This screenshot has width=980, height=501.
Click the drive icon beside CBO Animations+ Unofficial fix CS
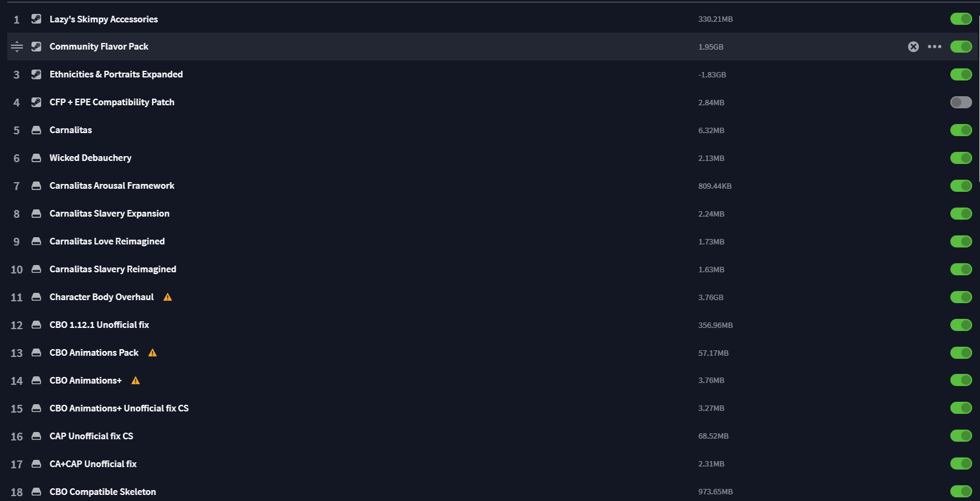(x=36, y=408)
